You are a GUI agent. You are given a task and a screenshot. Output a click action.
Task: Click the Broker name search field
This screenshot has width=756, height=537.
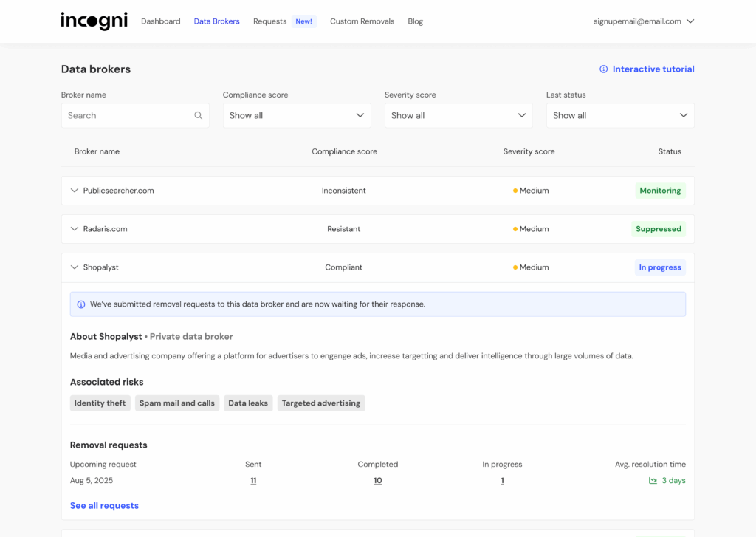pyautogui.click(x=126, y=115)
